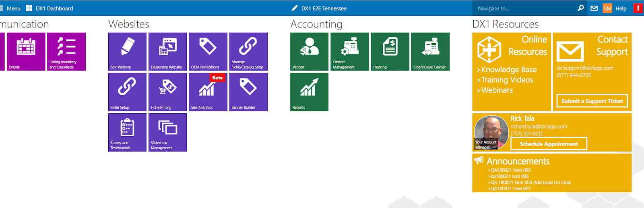Click the Announcements heading
Image resolution: width=644 pixels, height=208 pixels.
pyautogui.click(x=518, y=161)
